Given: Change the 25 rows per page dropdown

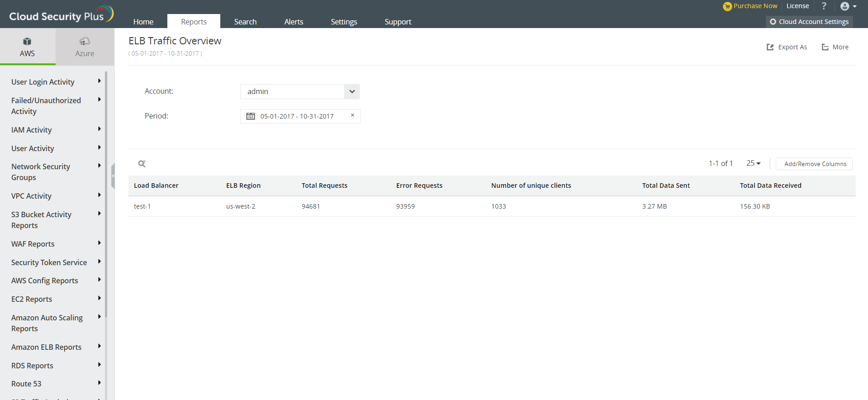Looking at the screenshot, I should tap(753, 163).
